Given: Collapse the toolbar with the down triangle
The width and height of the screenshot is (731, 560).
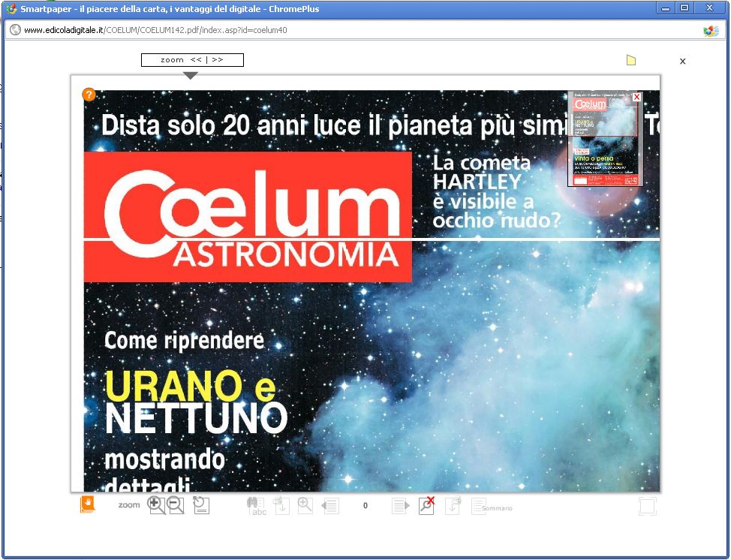Looking at the screenshot, I should [191, 75].
